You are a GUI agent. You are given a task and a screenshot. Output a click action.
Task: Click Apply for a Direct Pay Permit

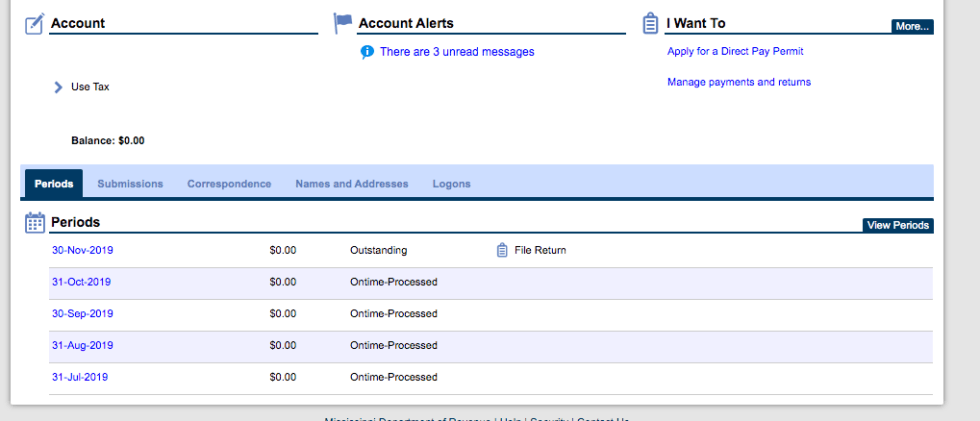735,51
